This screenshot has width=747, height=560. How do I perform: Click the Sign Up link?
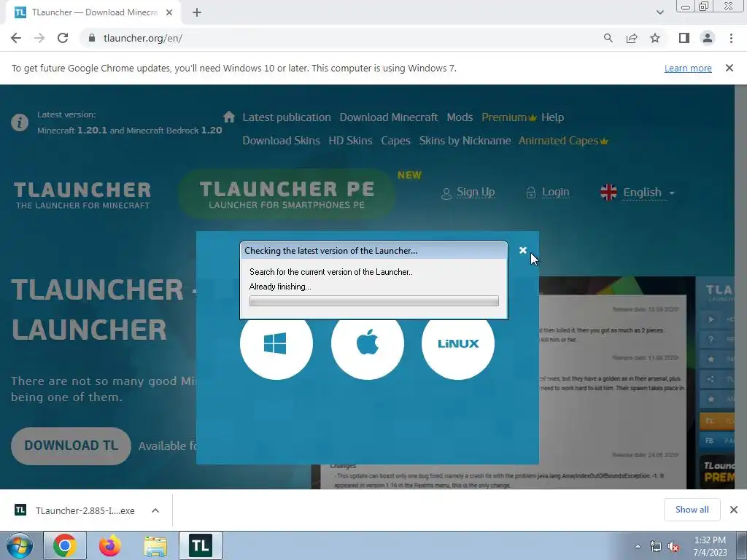[x=476, y=192]
